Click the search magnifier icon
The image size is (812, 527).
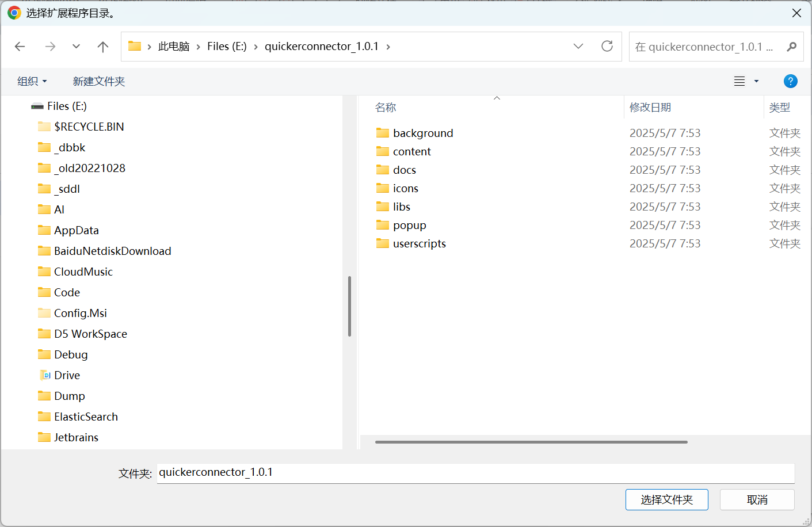tap(792, 47)
